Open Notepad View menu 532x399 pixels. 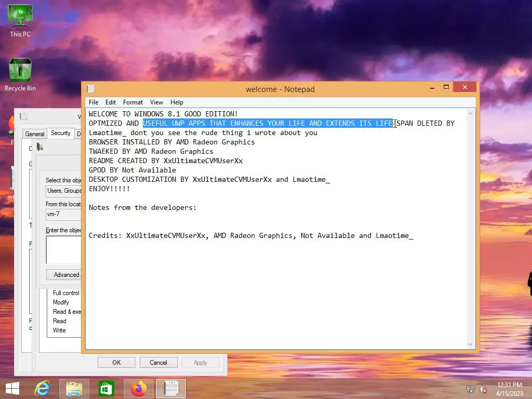point(156,102)
